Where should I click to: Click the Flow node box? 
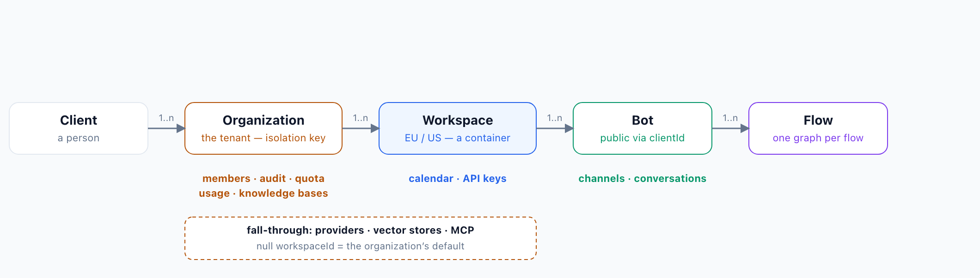point(818,128)
